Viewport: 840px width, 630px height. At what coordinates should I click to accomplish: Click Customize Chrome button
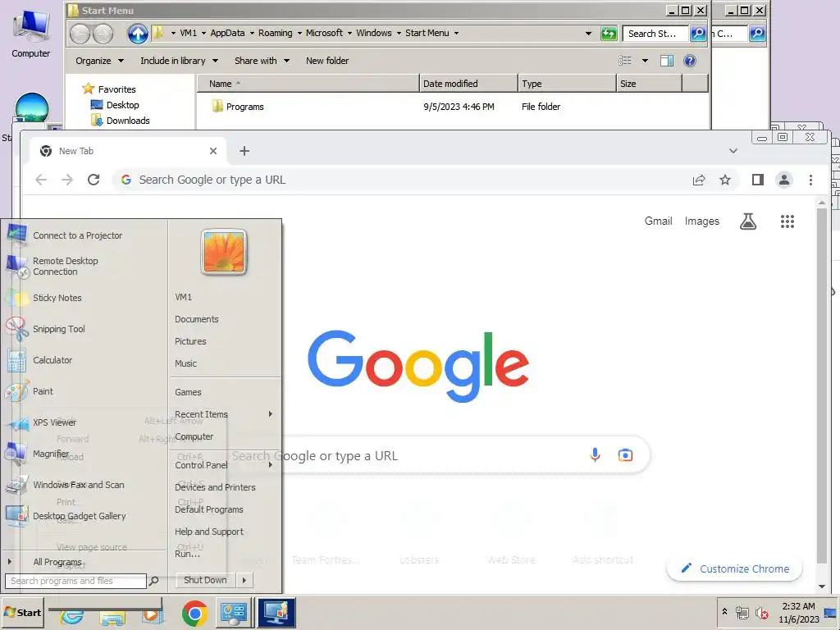tap(734, 569)
